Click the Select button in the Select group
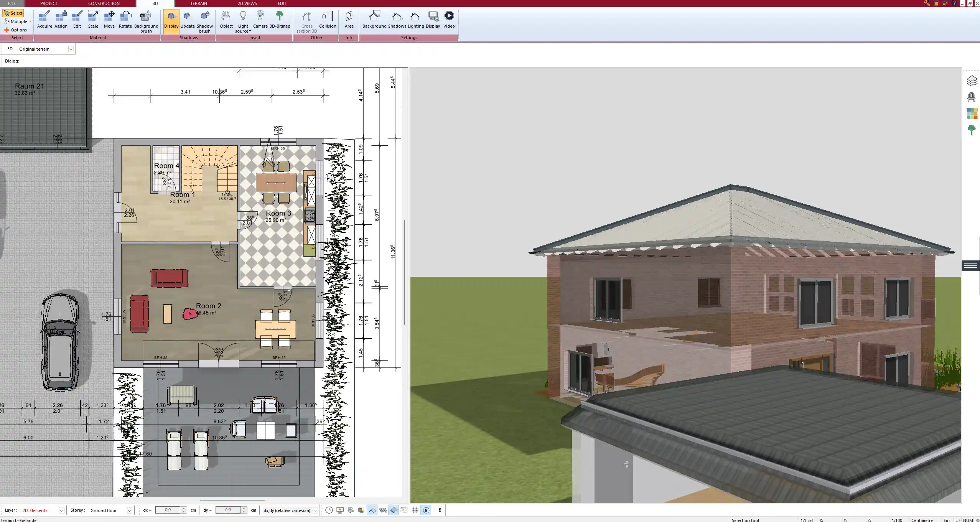The height and width of the screenshot is (522, 980). (x=13, y=13)
